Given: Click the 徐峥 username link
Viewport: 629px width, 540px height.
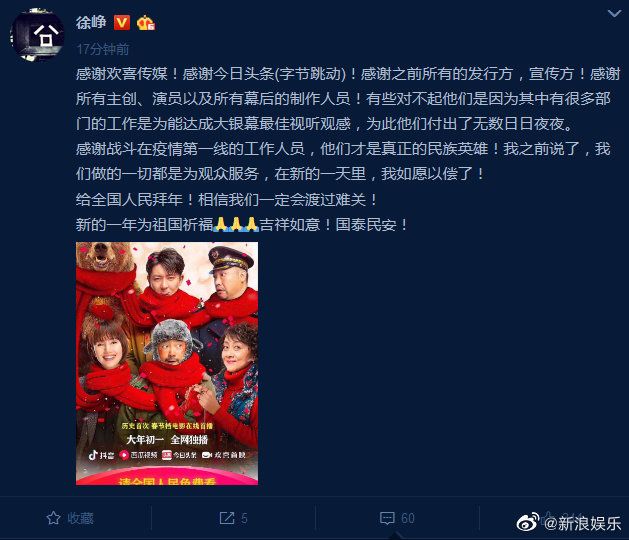Looking at the screenshot, I should (91, 22).
